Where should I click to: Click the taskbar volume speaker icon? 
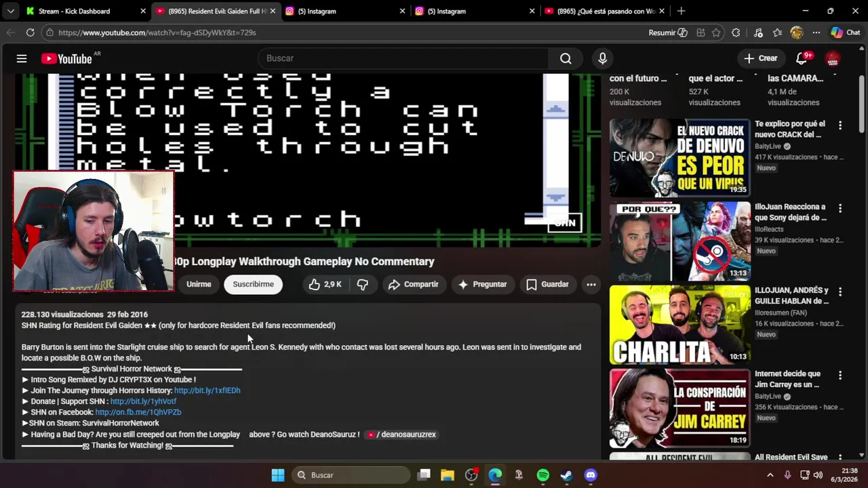pyautogui.click(x=818, y=475)
